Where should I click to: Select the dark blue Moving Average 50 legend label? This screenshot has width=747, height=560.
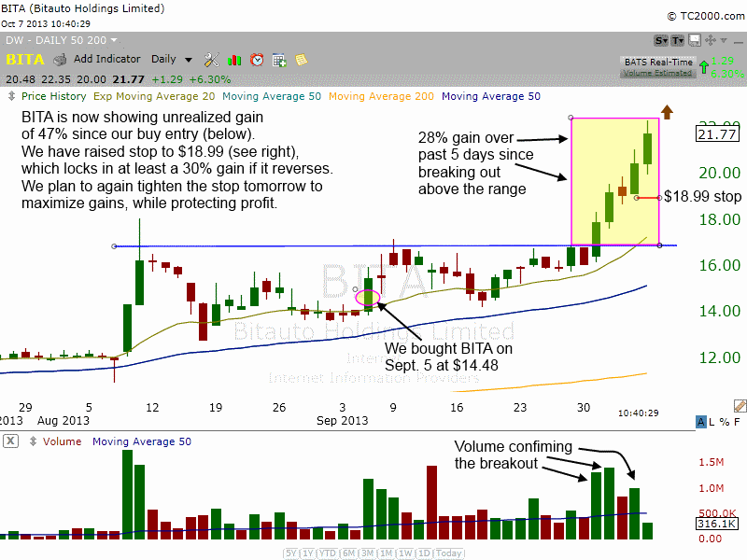[491, 96]
